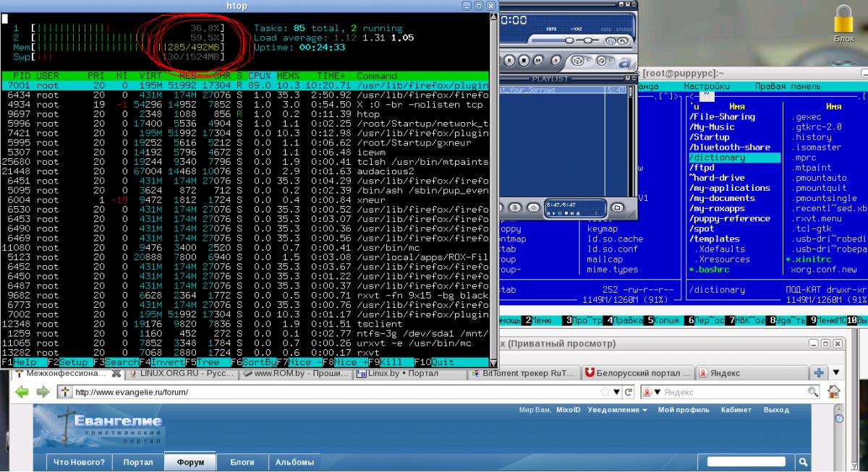Click the Firefox home icon
This screenshot has width=868, height=472.
coord(834,392)
